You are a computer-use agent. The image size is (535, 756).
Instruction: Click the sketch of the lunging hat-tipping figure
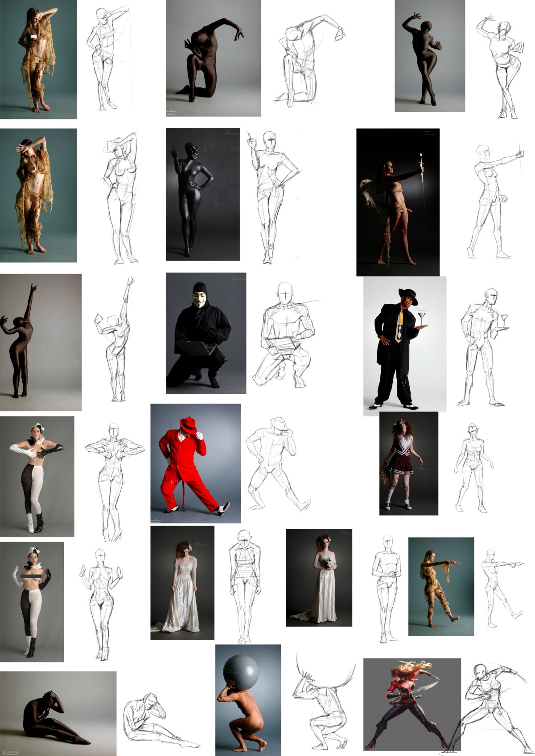coord(279,463)
